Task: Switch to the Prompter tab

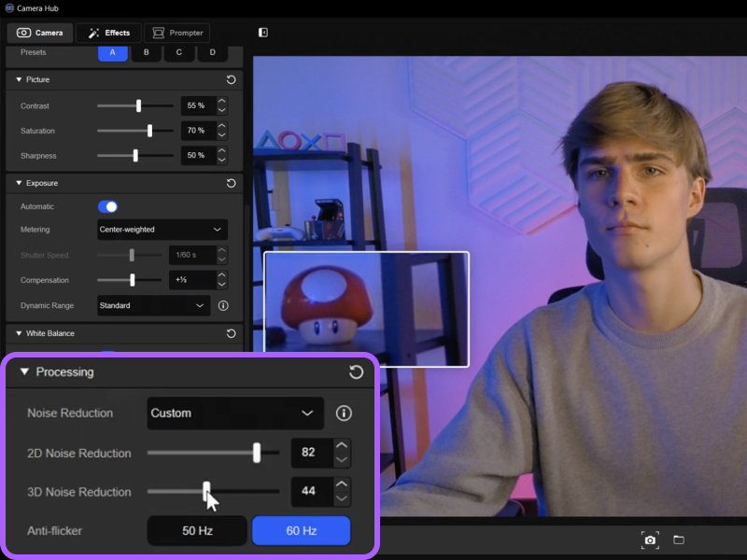Action: (x=177, y=33)
